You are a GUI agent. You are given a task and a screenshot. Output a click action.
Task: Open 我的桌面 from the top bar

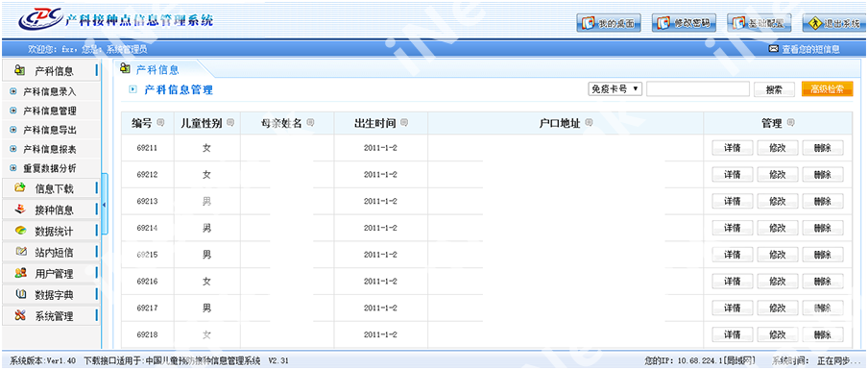609,23
